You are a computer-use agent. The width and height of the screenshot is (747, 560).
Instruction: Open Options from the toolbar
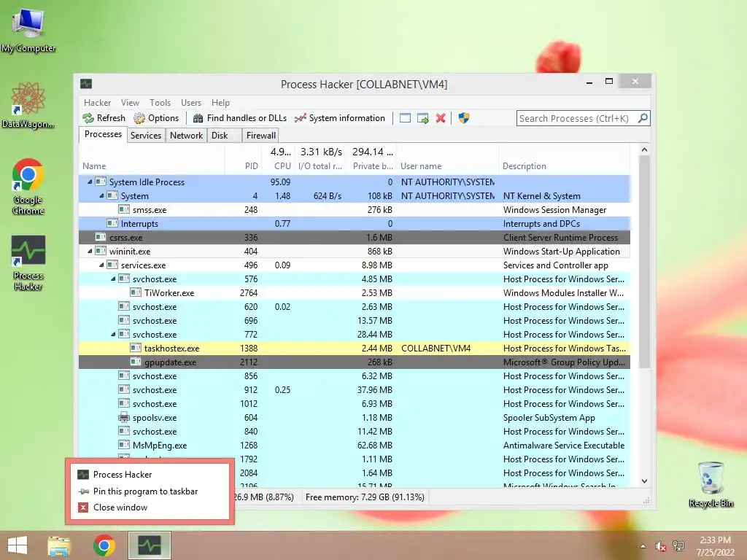pyautogui.click(x=156, y=118)
